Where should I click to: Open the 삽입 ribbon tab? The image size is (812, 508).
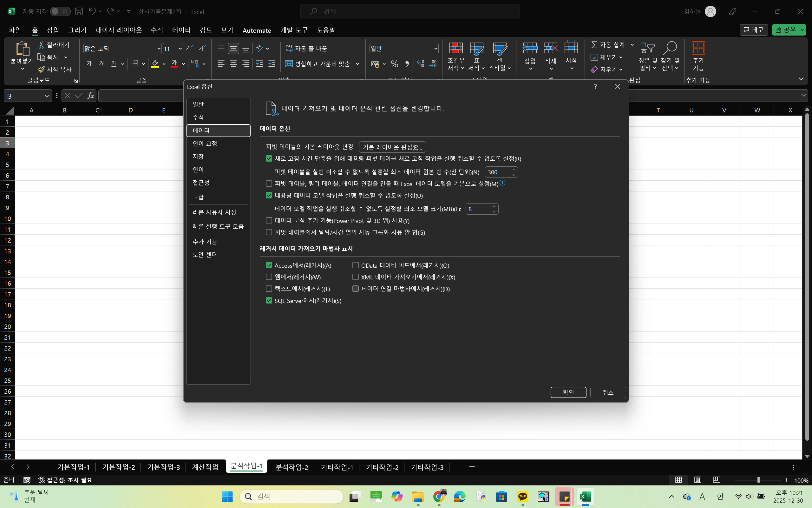(53, 30)
